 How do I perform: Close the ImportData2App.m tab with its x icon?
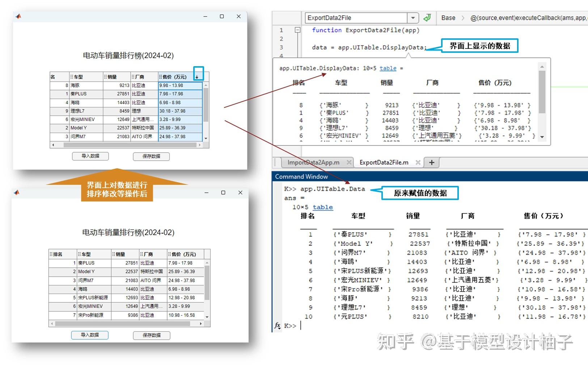coord(349,162)
